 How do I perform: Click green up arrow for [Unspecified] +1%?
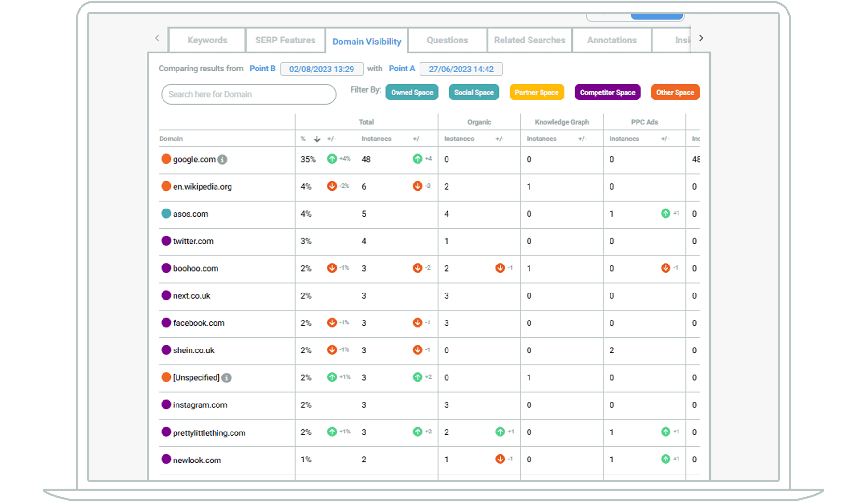[332, 377]
